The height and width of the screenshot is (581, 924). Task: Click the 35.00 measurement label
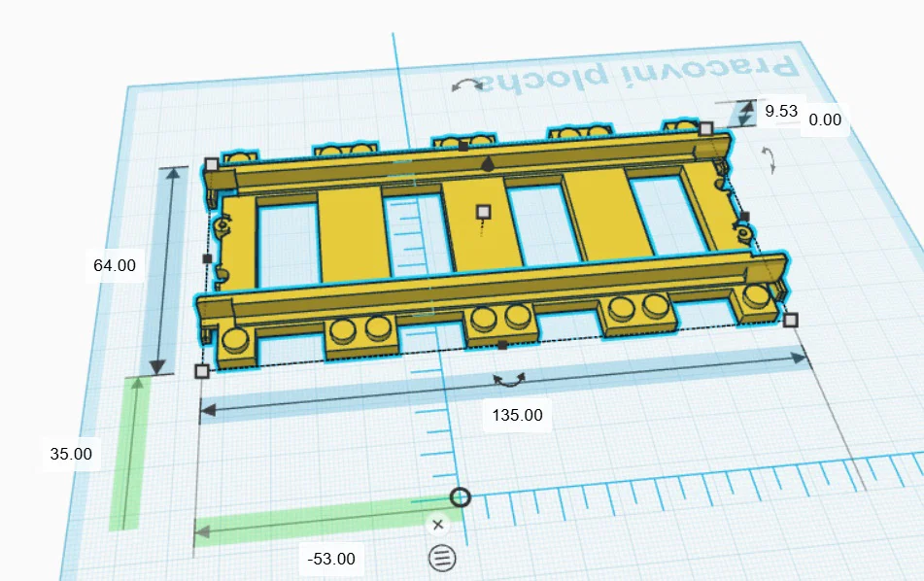pyautogui.click(x=71, y=453)
